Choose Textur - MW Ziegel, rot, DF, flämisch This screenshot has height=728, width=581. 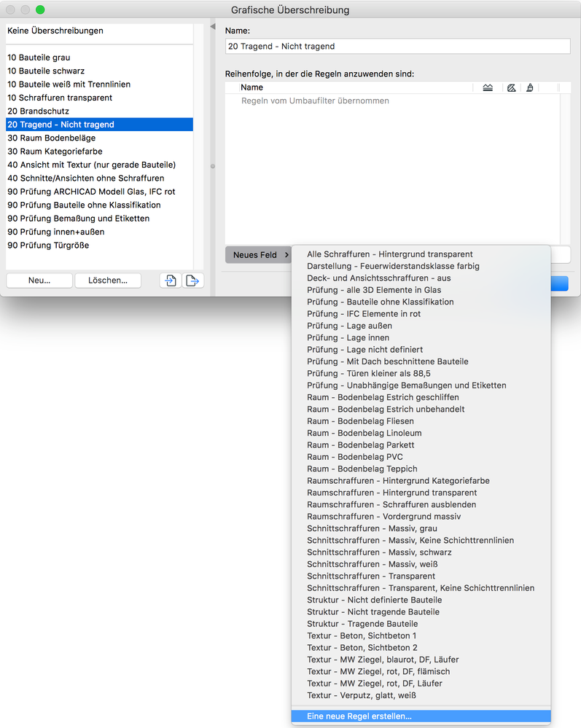click(x=378, y=671)
